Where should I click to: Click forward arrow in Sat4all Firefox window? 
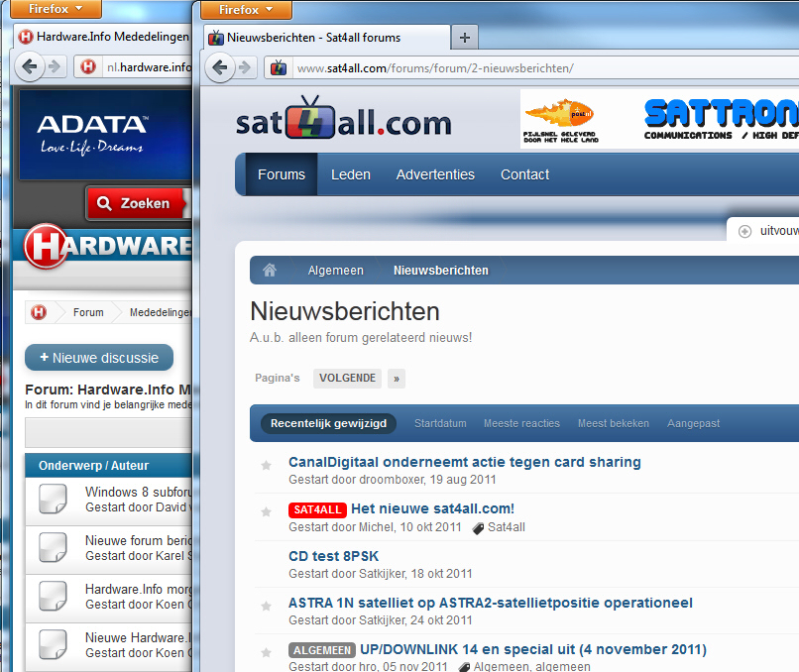245,67
